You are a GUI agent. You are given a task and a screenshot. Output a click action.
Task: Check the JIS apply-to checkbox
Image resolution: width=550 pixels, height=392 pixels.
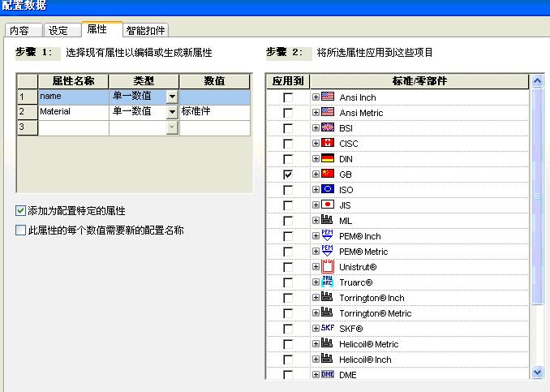click(288, 205)
